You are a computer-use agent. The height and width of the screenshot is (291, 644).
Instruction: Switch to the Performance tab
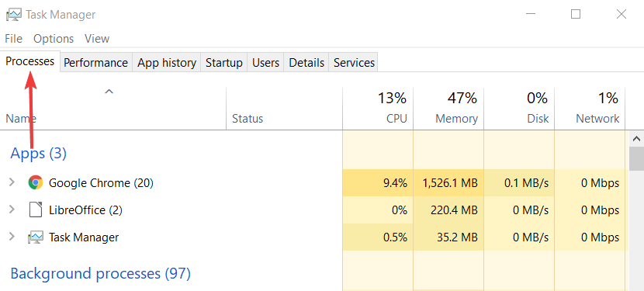(x=95, y=63)
